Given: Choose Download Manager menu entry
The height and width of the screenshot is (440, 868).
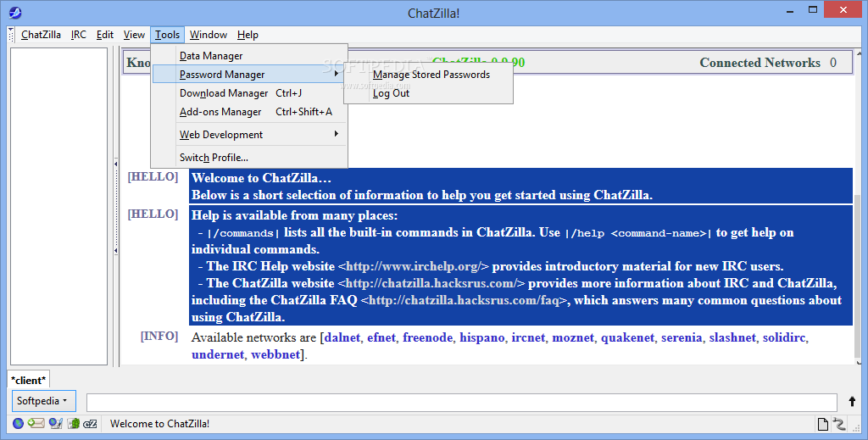Looking at the screenshot, I should (249, 93).
